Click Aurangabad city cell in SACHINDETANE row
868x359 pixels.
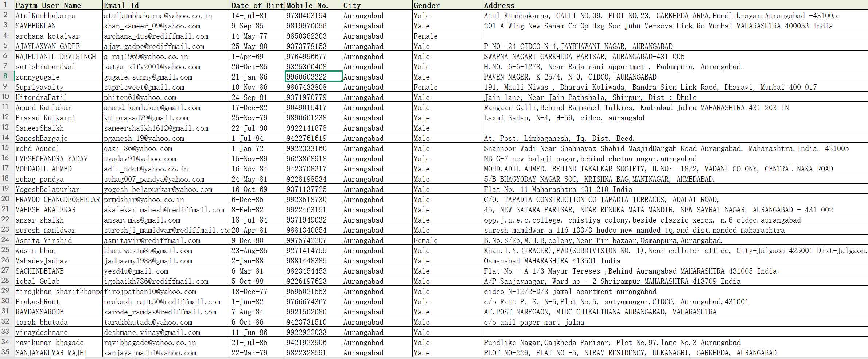[377, 271]
